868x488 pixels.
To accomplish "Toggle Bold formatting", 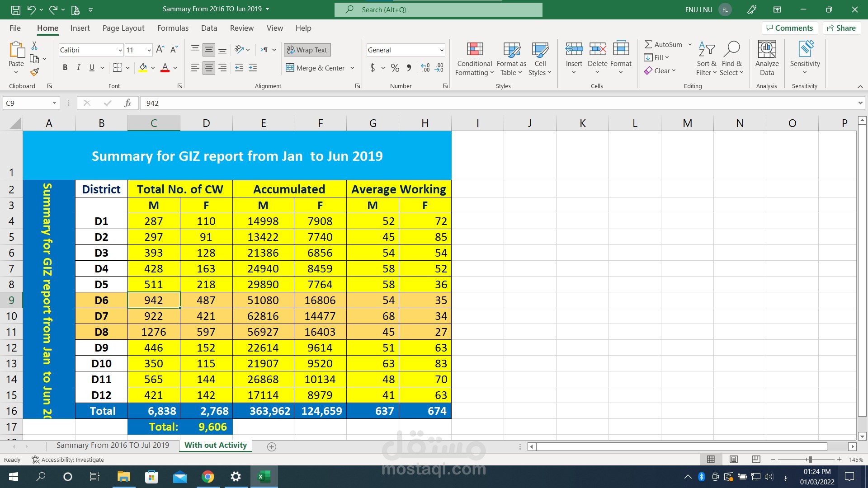I will 65,68.
